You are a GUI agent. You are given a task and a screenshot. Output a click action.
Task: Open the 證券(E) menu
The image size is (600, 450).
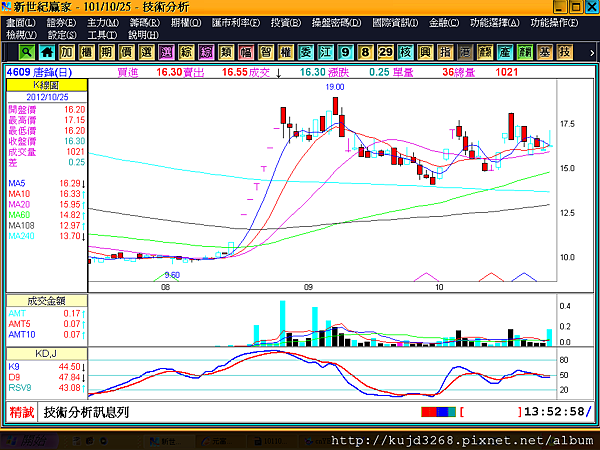click(61, 23)
